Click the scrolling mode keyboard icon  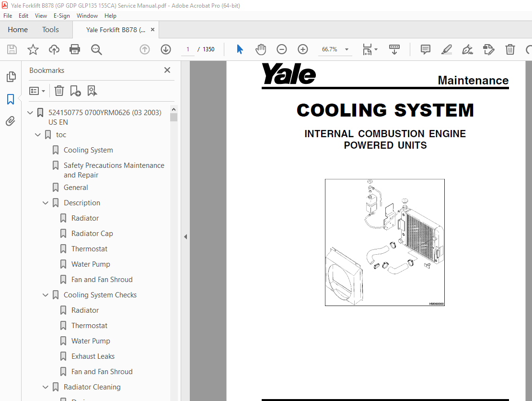(x=394, y=49)
